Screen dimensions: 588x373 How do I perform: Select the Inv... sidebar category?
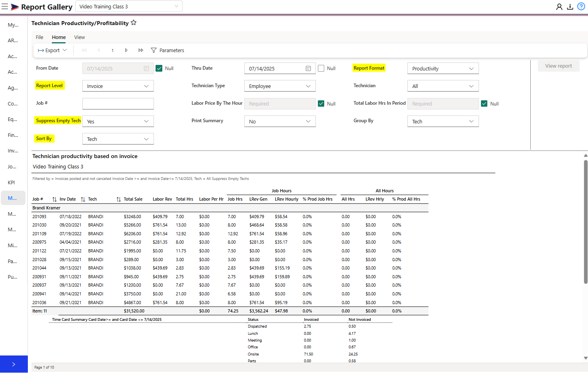point(13,150)
